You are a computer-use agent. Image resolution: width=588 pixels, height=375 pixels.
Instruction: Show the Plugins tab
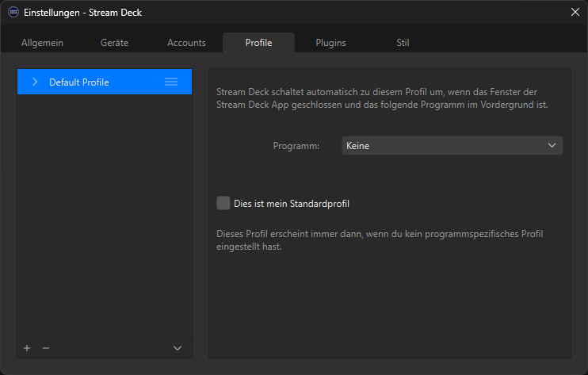tap(330, 43)
